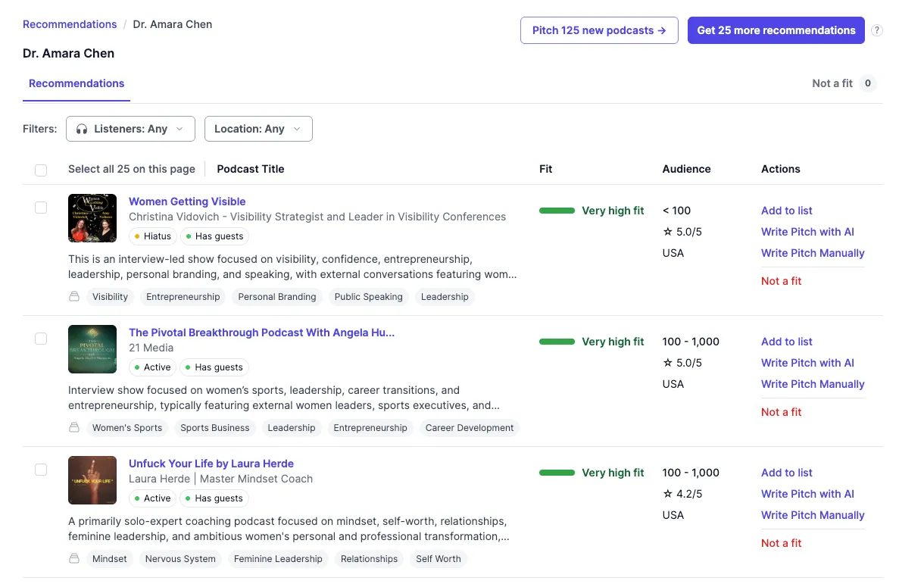Write Pitch Manually for Pivotal Breakthrough Podcast
The image size is (924, 584).
(813, 384)
